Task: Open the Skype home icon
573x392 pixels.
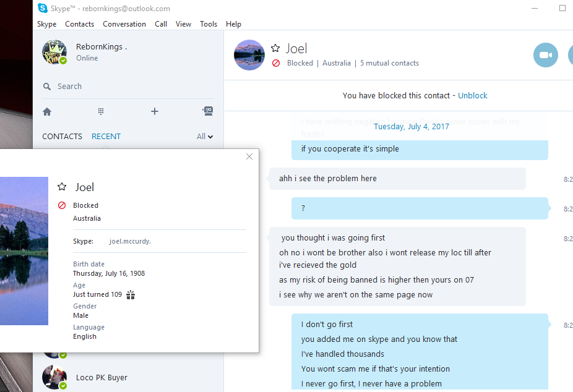Action: (47, 112)
